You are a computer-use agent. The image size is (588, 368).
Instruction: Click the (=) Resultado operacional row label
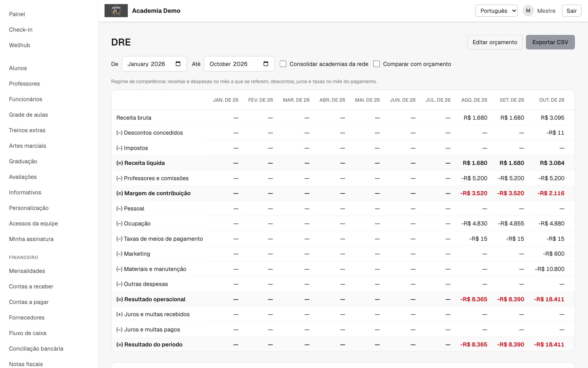151,299
